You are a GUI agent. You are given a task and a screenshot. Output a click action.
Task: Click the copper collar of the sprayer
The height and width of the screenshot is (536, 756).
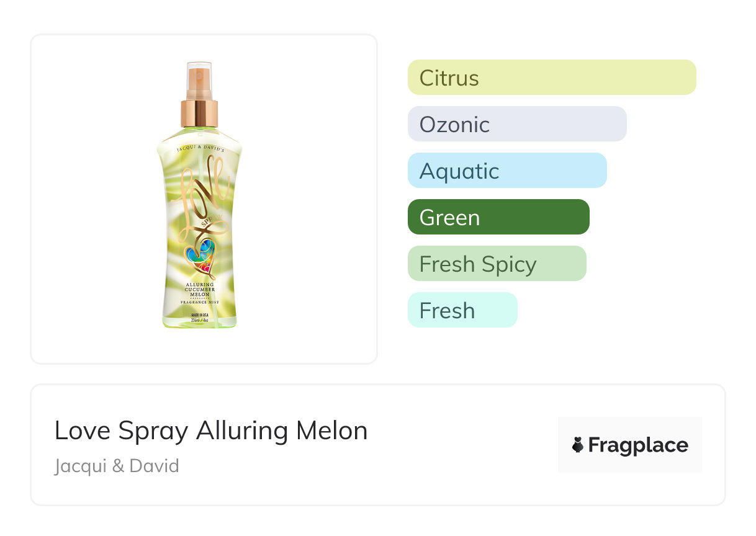(x=199, y=113)
